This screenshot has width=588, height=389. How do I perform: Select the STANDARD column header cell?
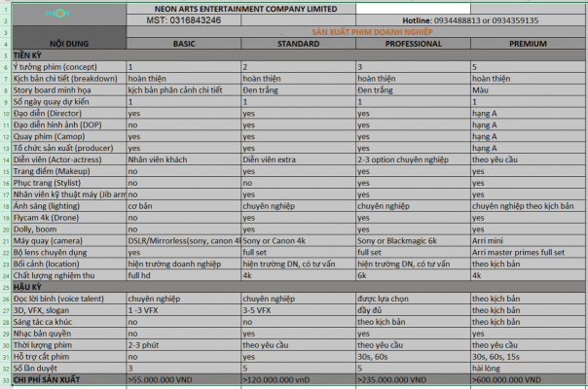click(x=297, y=45)
